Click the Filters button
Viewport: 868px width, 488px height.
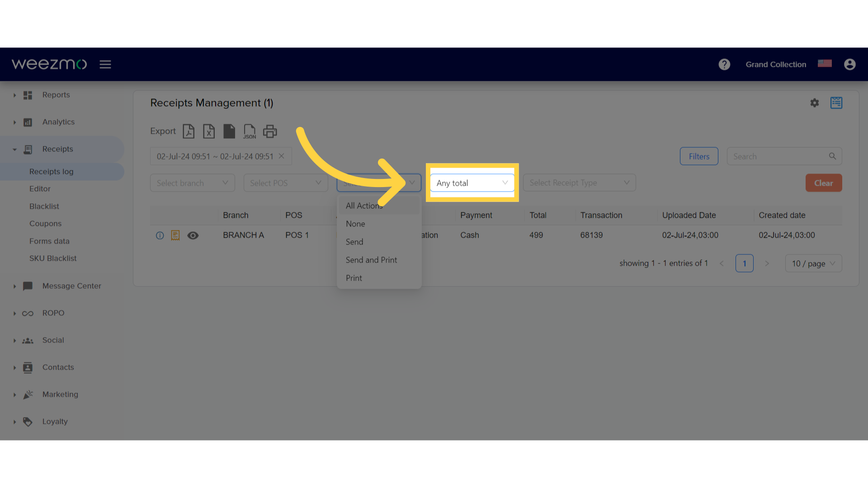click(698, 155)
